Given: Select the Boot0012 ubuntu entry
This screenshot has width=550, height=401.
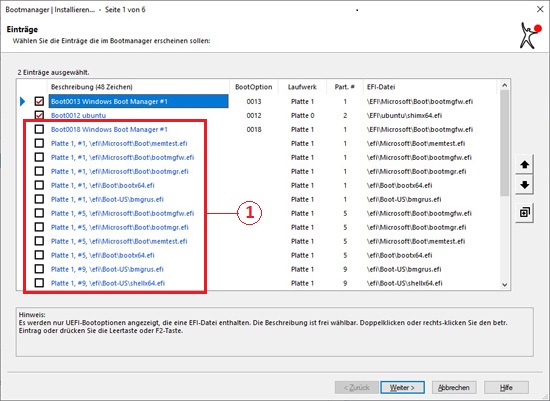Looking at the screenshot, I should (78, 115).
